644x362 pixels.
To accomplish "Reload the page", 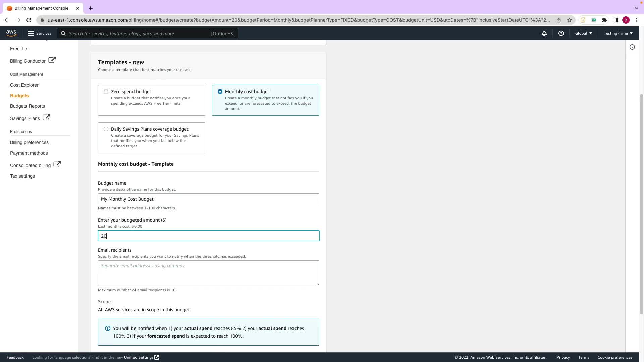I will [29, 20].
